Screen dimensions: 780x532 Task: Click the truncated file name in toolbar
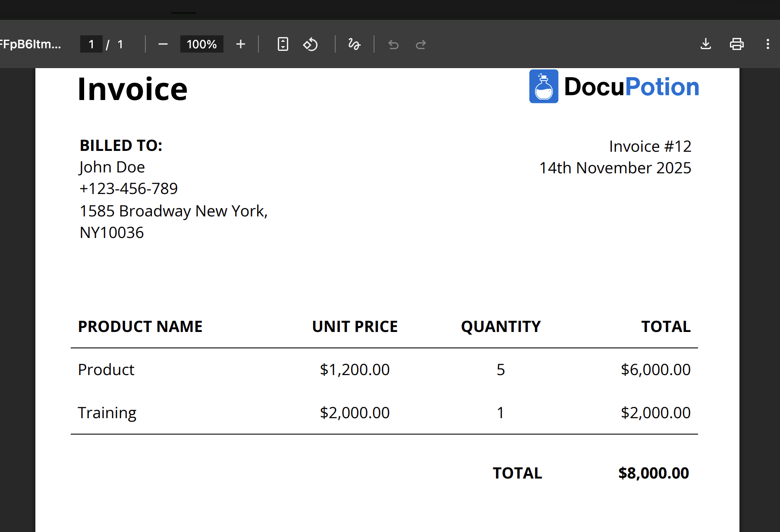tap(30, 44)
